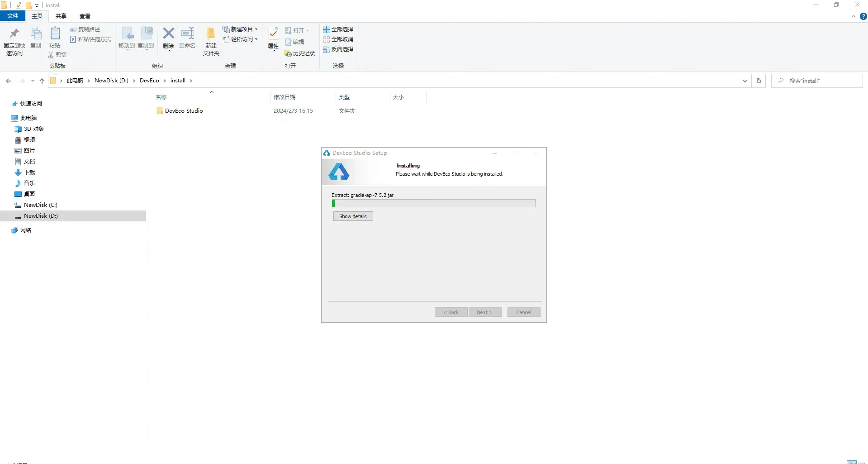Select NewDisk (C:) in navigation pane
This screenshot has width=868, height=464.
click(x=40, y=205)
